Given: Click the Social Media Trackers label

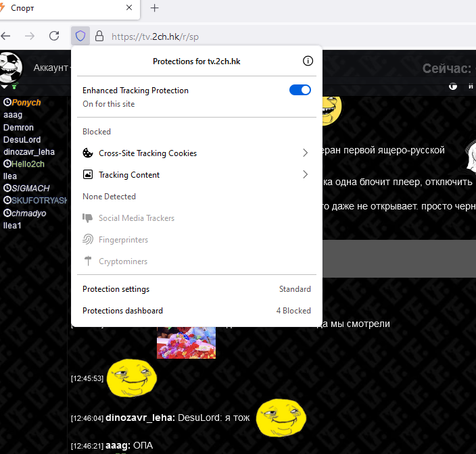Looking at the screenshot, I should tap(137, 218).
